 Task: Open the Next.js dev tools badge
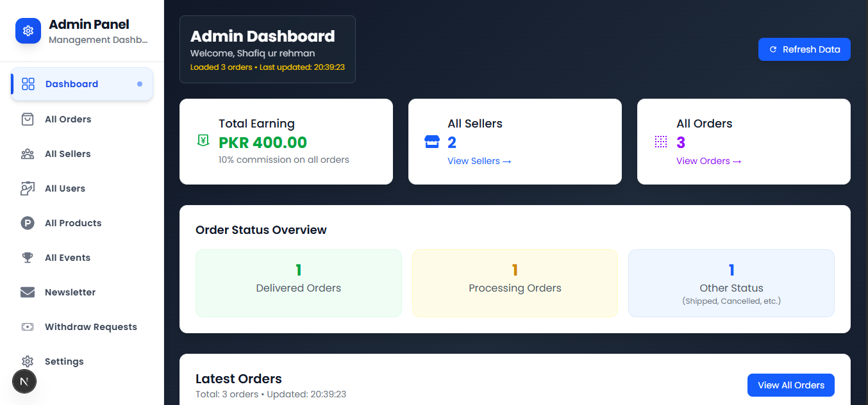tap(24, 381)
